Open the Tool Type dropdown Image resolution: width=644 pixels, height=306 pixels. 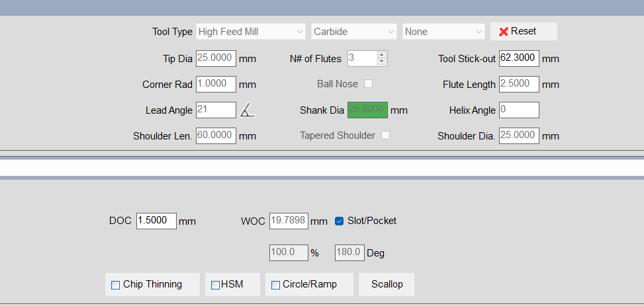pos(250,32)
